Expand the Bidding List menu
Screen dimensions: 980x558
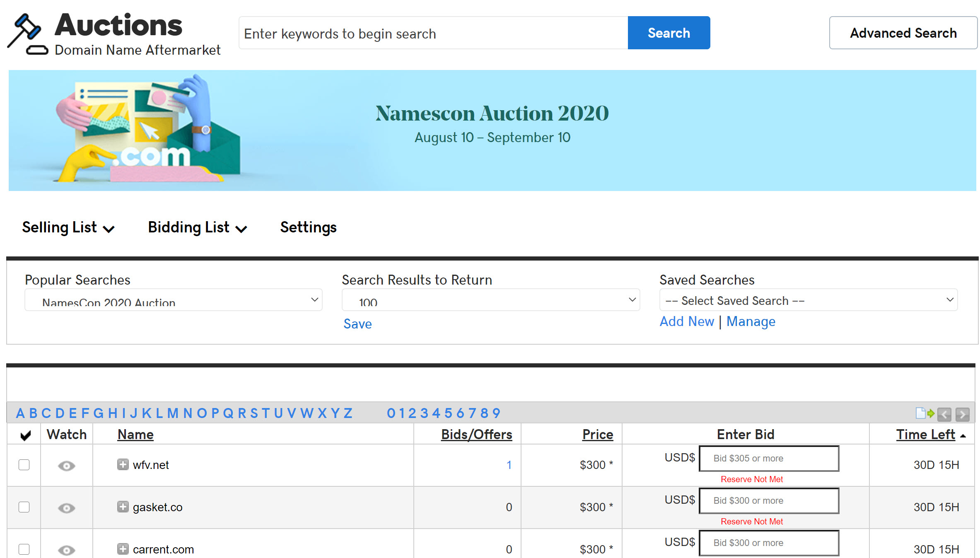click(198, 227)
